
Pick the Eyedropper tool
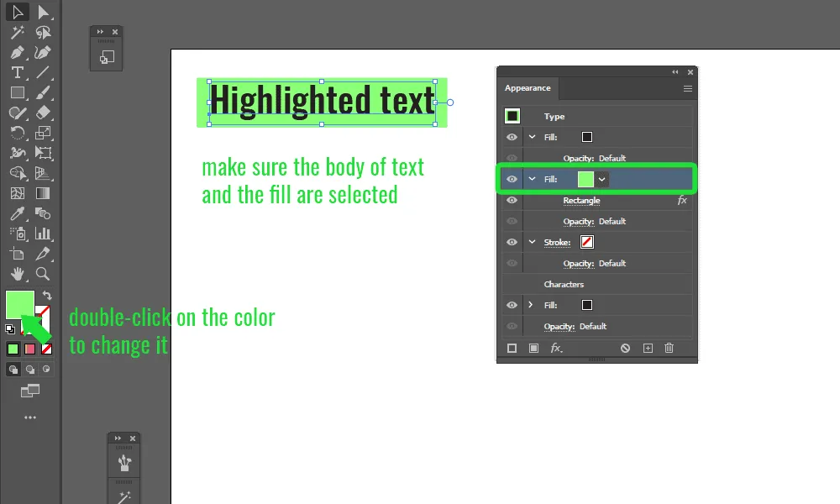(17, 213)
